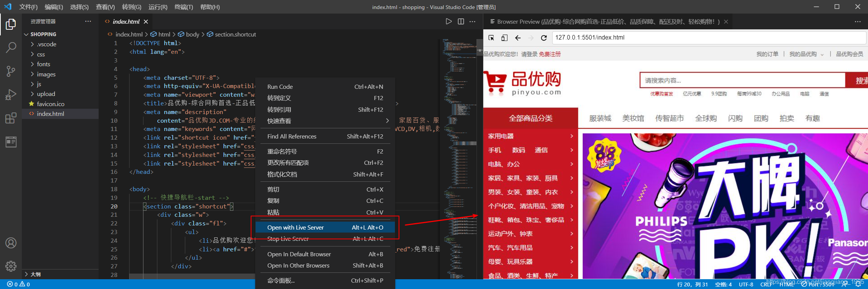Close the Browser Preview tab
Image resolution: width=868 pixels, height=289 pixels.
tap(726, 22)
